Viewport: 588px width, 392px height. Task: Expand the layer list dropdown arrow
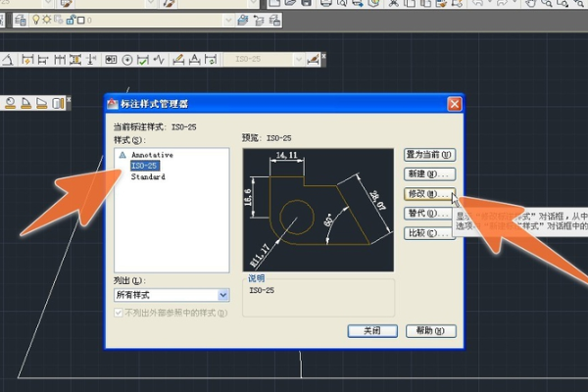(x=228, y=20)
